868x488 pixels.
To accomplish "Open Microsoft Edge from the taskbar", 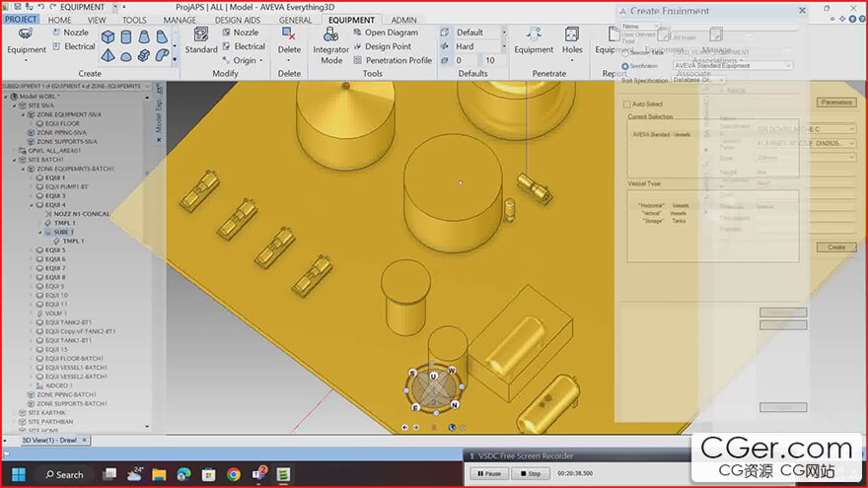I will click(183, 474).
